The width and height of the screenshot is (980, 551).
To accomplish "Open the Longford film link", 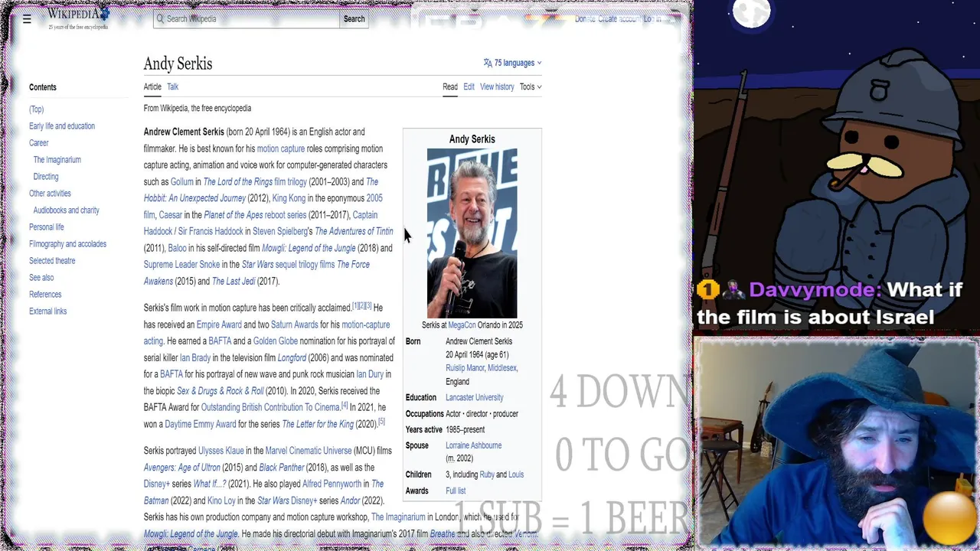I will [292, 357].
